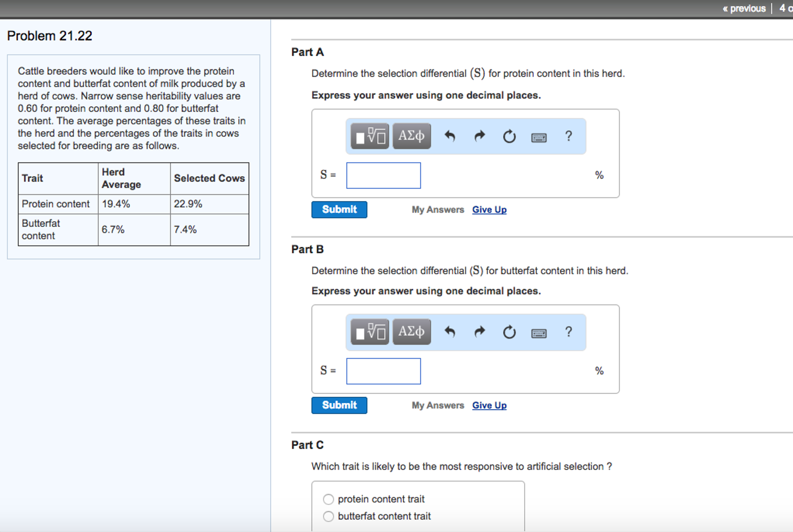Open help question mark in Part B

pos(568,332)
